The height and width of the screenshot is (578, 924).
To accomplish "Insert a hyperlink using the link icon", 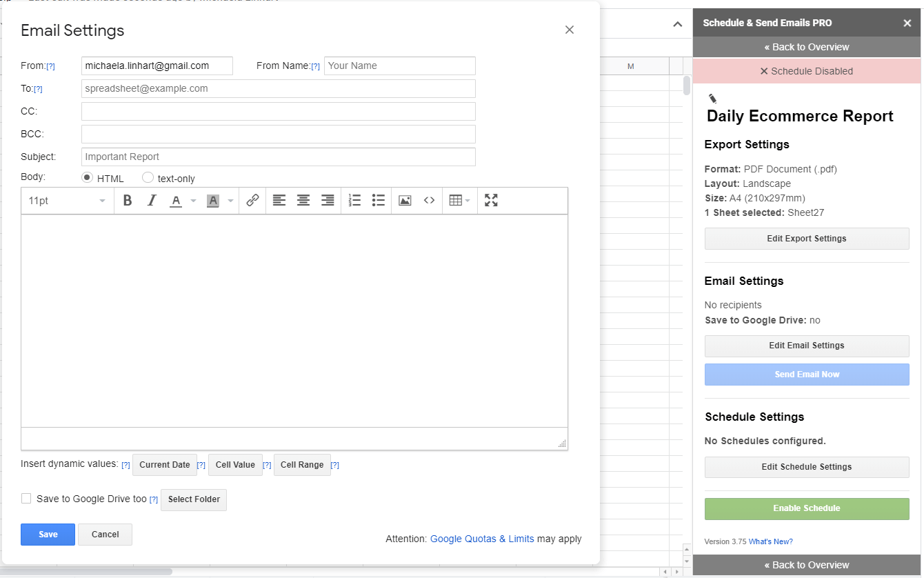I will 252,201.
